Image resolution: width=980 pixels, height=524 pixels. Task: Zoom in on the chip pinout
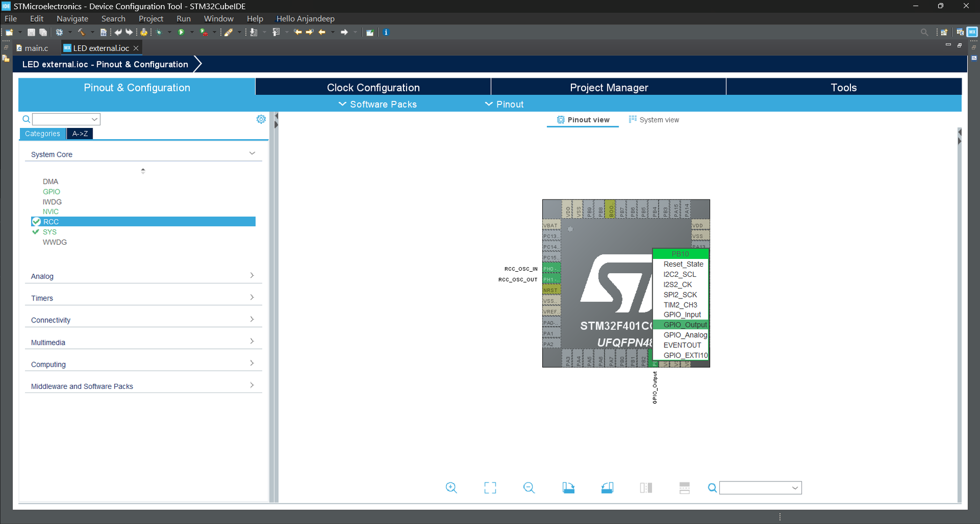(x=451, y=488)
